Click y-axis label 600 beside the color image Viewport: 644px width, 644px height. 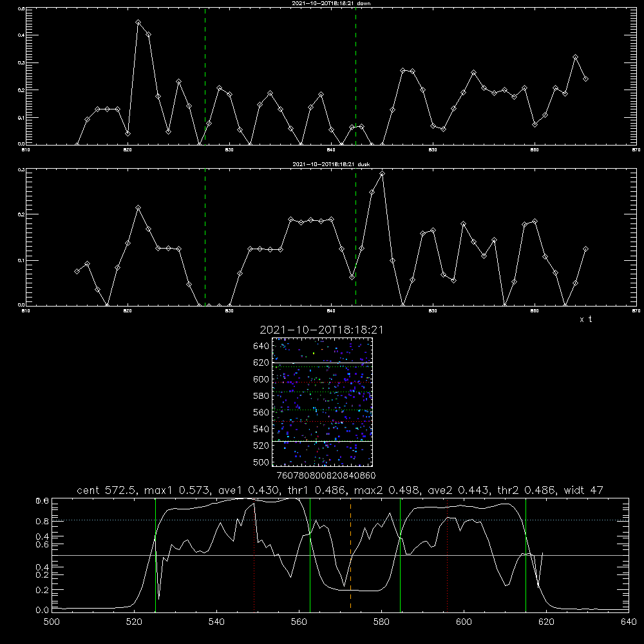[x=261, y=379]
